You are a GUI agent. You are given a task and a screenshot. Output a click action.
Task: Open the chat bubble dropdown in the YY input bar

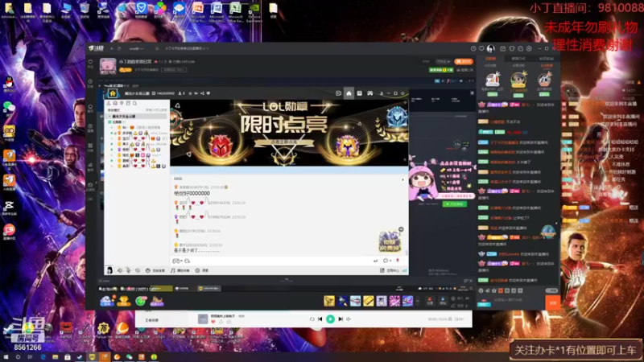tap(386, 261)
